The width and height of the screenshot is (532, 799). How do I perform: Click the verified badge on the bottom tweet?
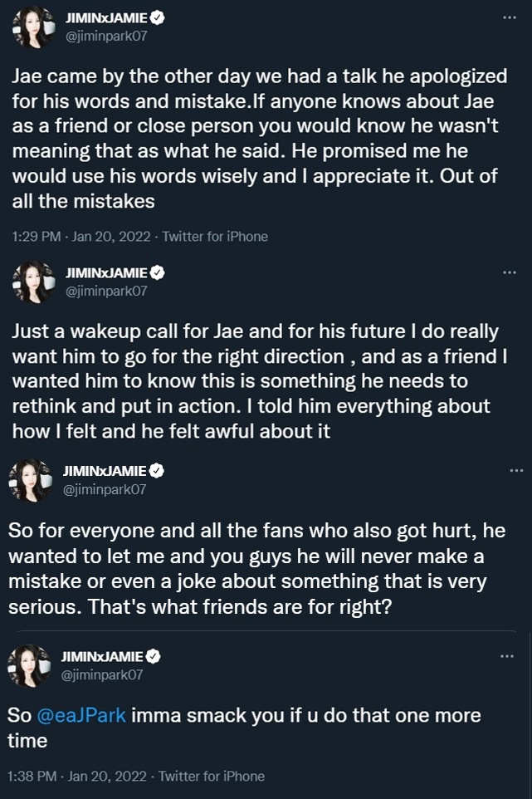tap(155, 657)
